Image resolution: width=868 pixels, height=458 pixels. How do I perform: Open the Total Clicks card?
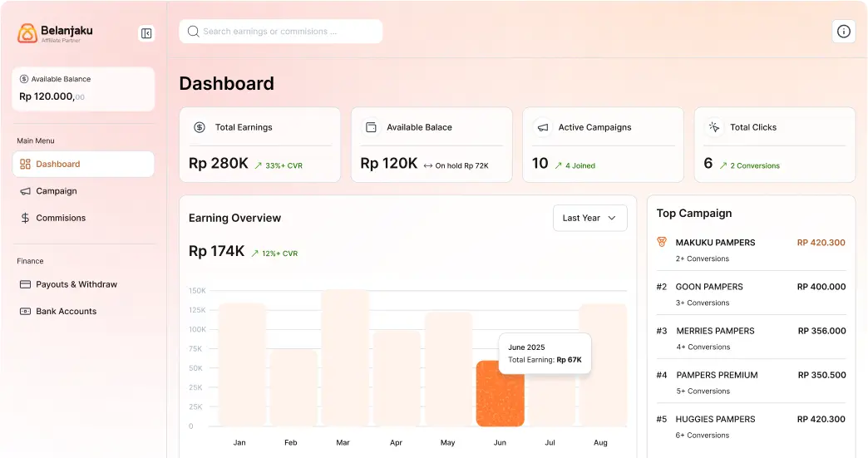[x=775, y=145]
